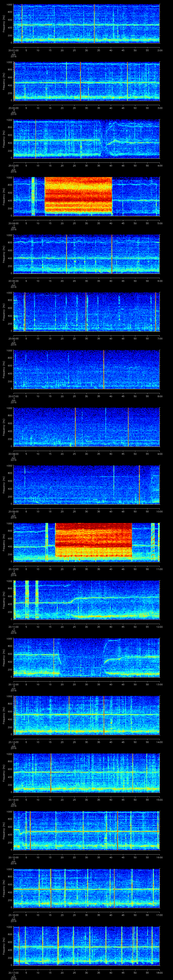Screen dimensions: 173x980
Task: Pick the spectrogram panel starting at 20:07:00
Action: pyautogui.click(x=87, y=369)
